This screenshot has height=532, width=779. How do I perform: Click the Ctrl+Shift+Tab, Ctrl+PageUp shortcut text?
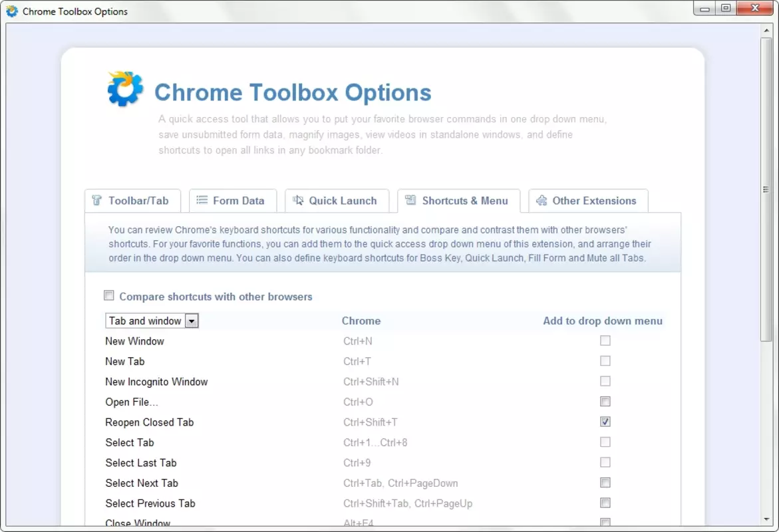pyautogui.click(x=408, y=503)
